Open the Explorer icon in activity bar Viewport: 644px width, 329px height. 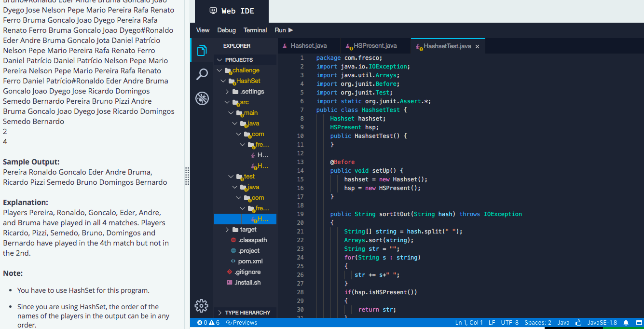(x=202, y=50)
